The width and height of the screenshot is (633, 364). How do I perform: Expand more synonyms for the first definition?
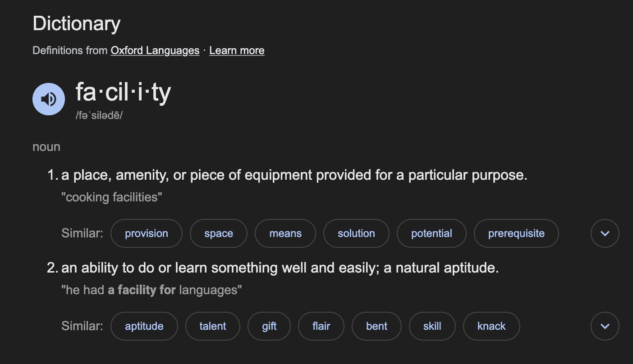[605, 233]
